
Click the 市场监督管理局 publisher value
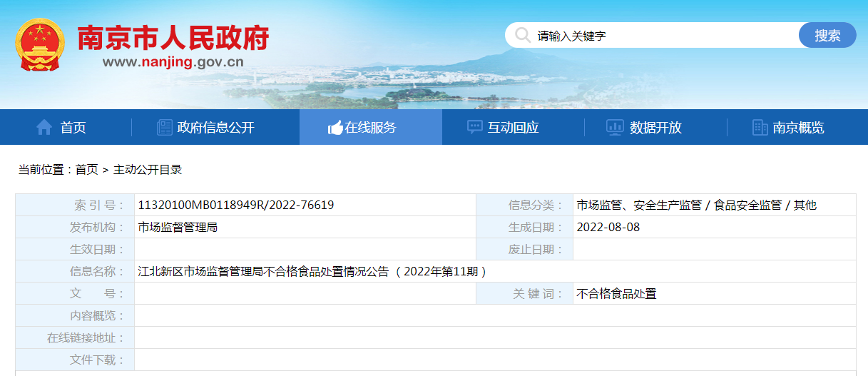point(178,228)
